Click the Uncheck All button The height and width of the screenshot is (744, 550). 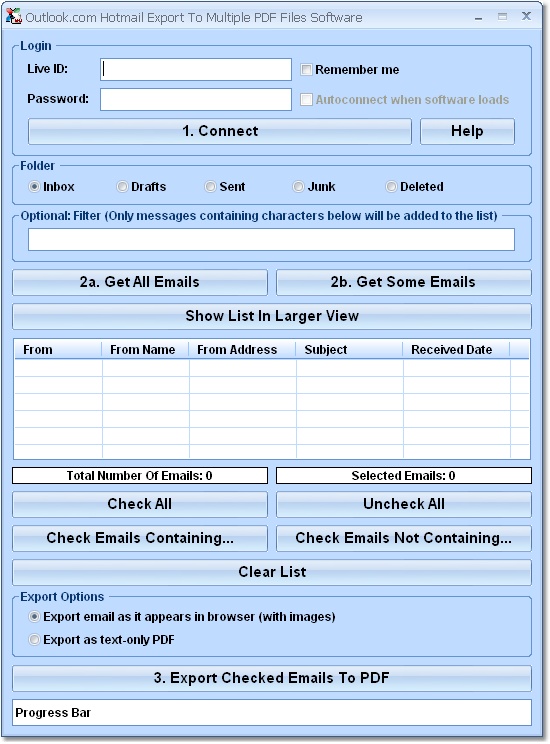pos(403,504)
